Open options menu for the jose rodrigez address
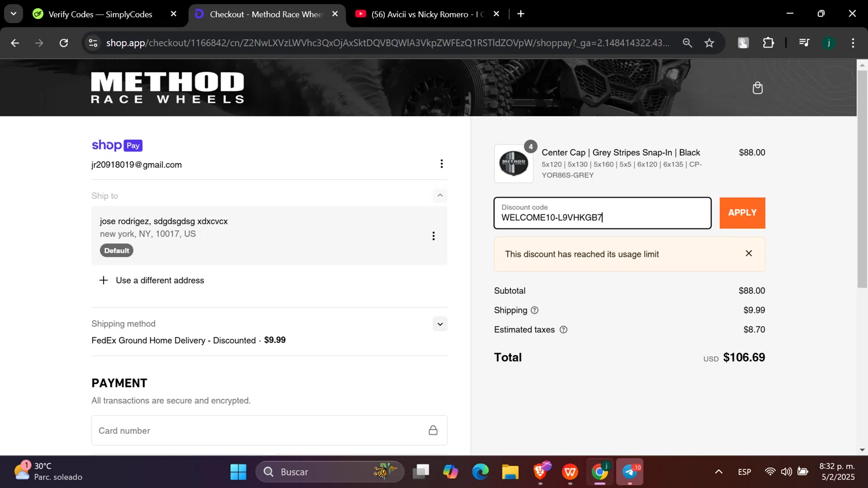Image resolution: width=868 pixels, height=488 pixels. point(433,236)
